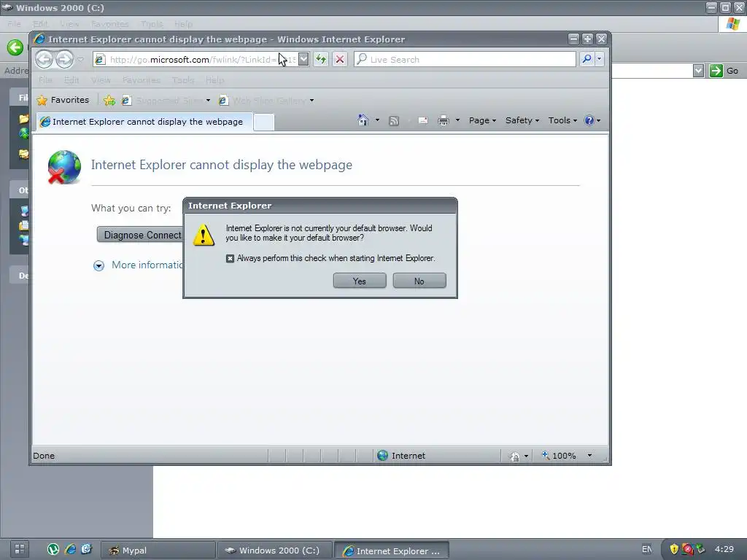The height and width of the screenshot is (560, 747).
Task: Click the Diagnose Connection Problems button
Action: coord(140,235)
